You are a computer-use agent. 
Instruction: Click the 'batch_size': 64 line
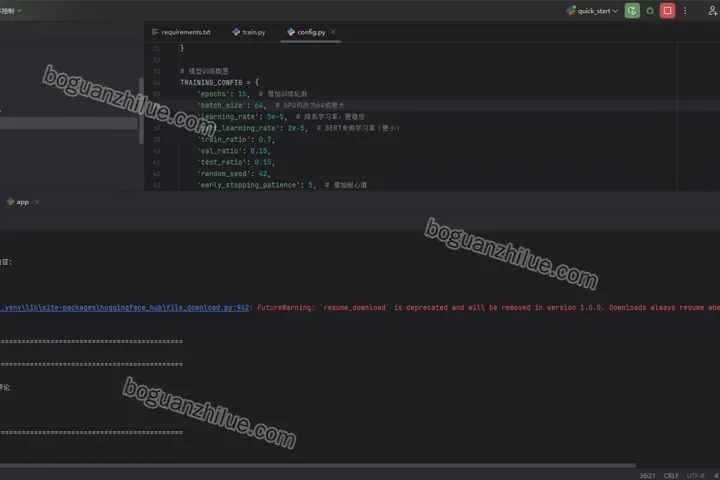click(x=270, y=105)
